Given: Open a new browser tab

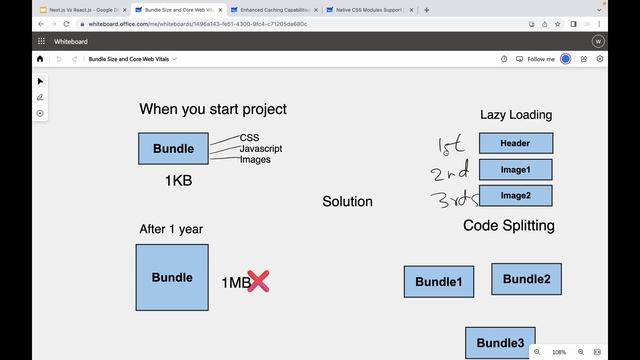Looking at the screenshot, I should [x=427, y=10].
